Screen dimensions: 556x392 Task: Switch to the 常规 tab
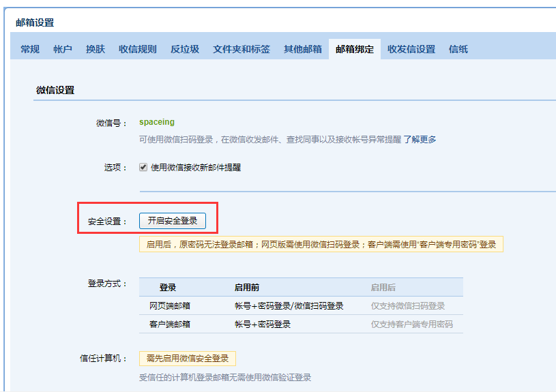coord(30,49)
